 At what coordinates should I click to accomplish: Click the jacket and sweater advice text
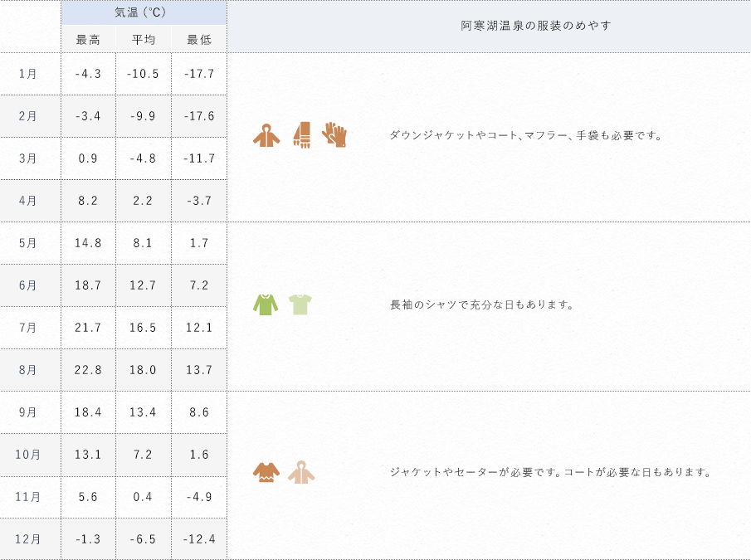click(550, 472)
